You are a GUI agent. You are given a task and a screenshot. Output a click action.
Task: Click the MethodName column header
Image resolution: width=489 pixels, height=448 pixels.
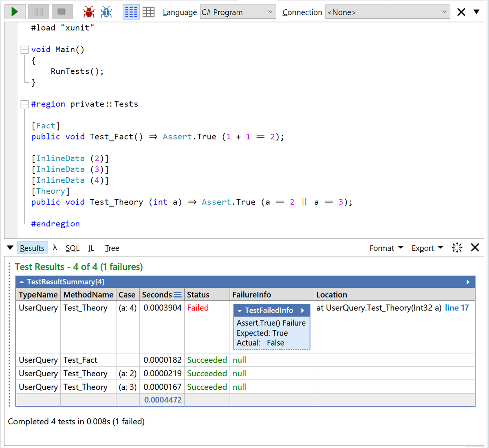pos(88,295)
